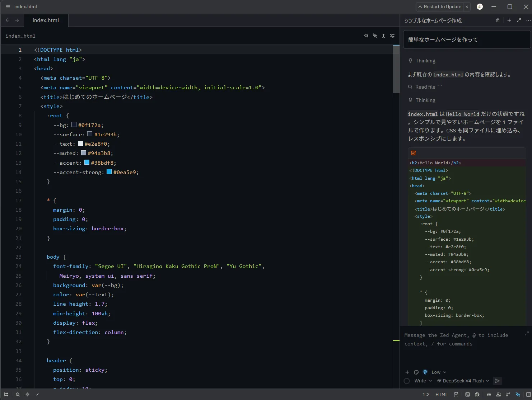This screenshot has height=400, width=532.
Task: Toggle the project panel in status bar
Action: [x=6, y=394]
